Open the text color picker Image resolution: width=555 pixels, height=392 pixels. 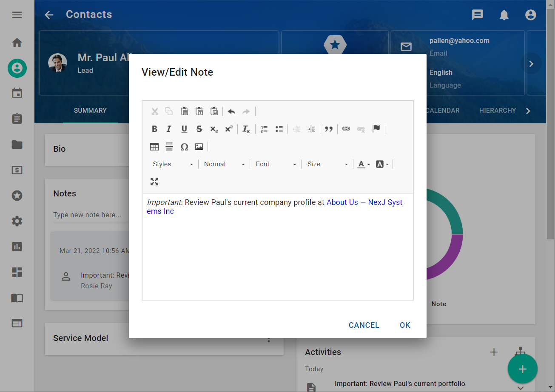point(363,164)
